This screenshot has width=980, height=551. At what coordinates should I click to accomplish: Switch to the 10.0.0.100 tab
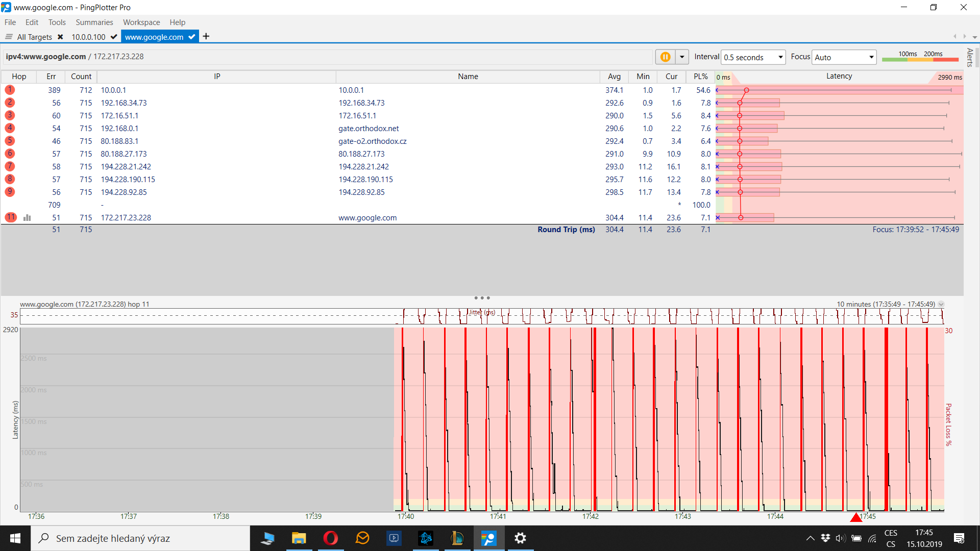pos(88,37)
